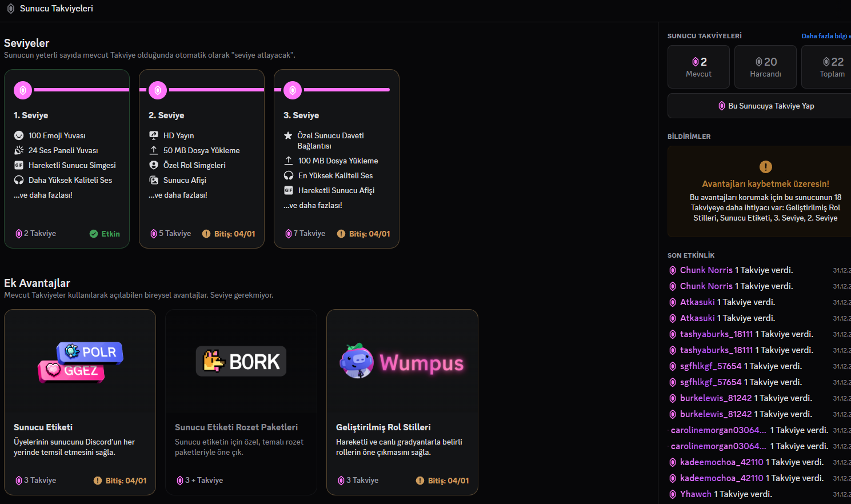Click the warning icon in Geliştirilmiş Rol Stilleri card
The image size is (851, 504).
pyautogui.click(x=420, y=481)
